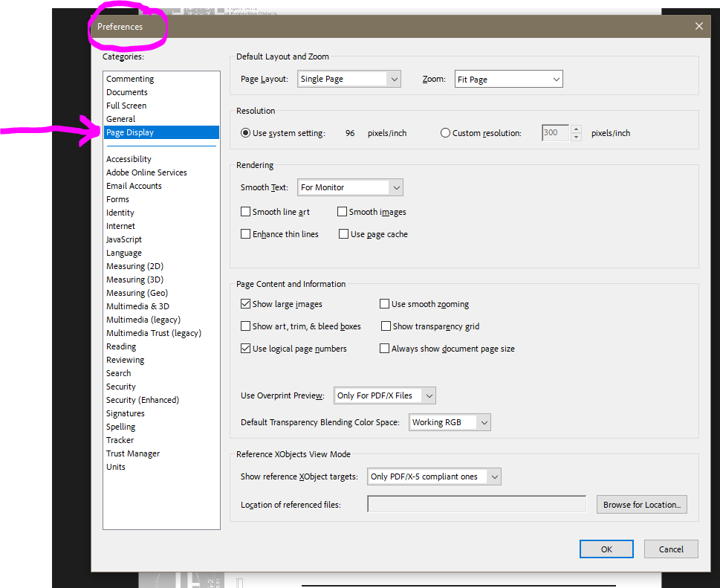The width and height of the screenshot is (720, 588).
Task: Open Email Accounts category
Action: (134, 186)
